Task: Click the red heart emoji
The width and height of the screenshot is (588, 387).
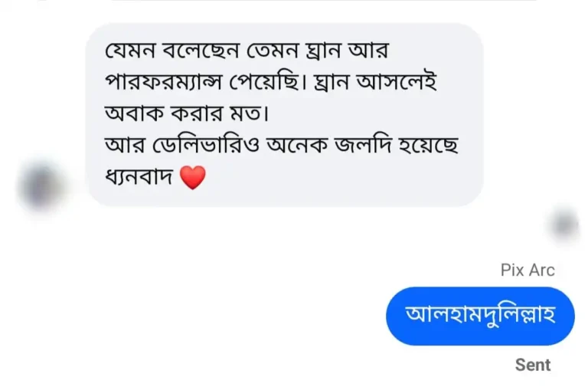Action: click(x=193, y=178)
